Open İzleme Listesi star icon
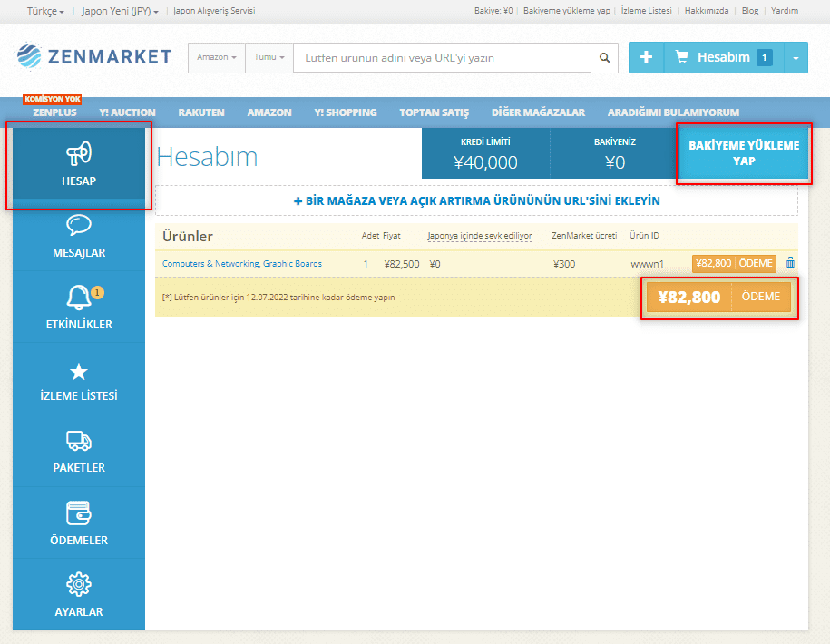This screenshot has width=830, height=644. 79,372
